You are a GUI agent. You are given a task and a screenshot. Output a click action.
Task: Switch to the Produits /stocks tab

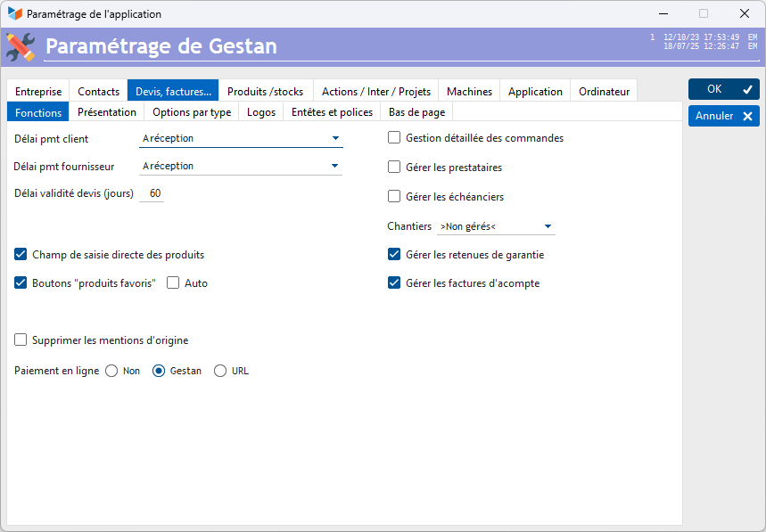click(x=265, y=91)
